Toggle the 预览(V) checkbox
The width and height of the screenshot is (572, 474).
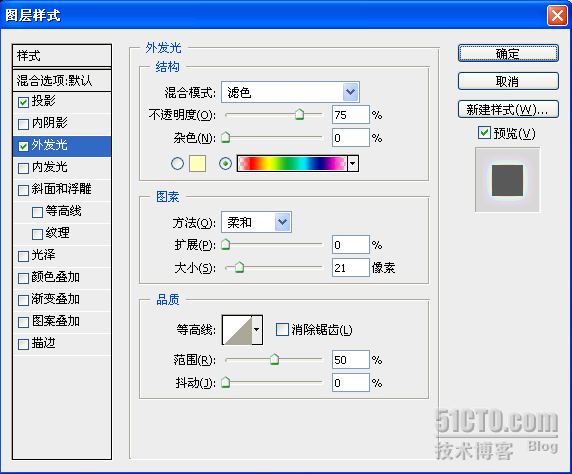(x=484, y=132)
